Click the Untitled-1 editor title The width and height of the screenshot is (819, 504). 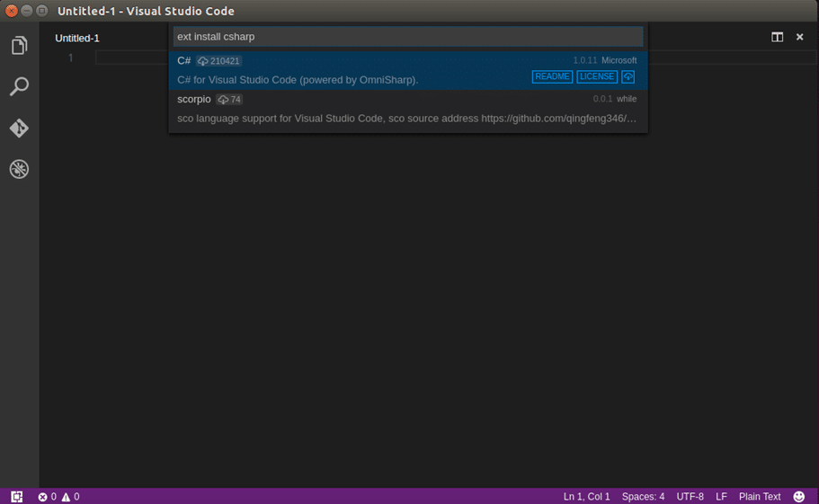(x=77, y=38)
